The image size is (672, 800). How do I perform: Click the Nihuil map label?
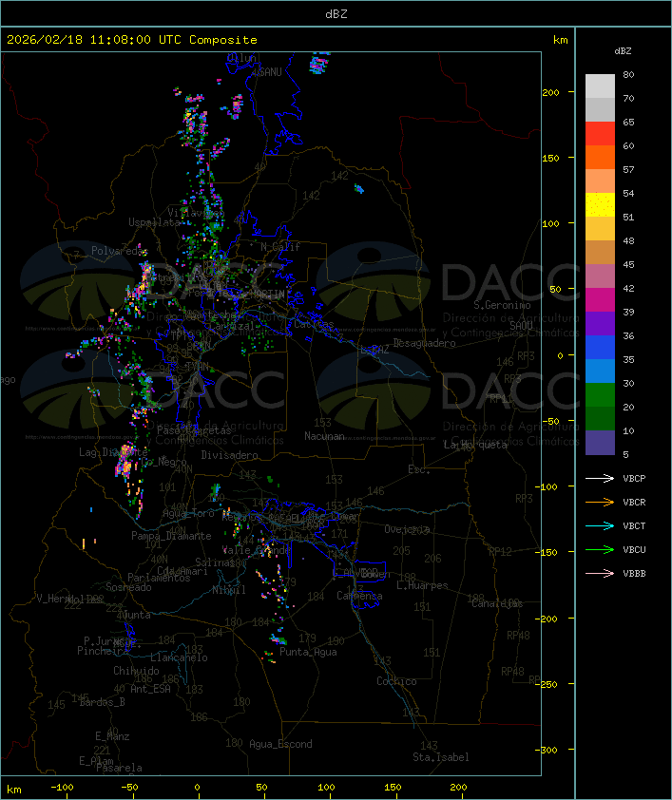pyautogui.click(x=229, y=590)
